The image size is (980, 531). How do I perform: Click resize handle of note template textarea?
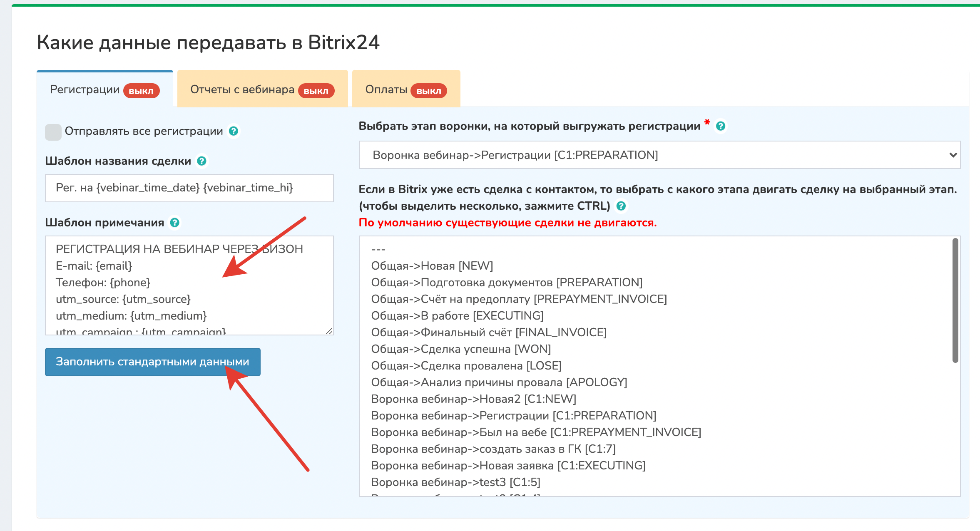(x=329, y=331)
